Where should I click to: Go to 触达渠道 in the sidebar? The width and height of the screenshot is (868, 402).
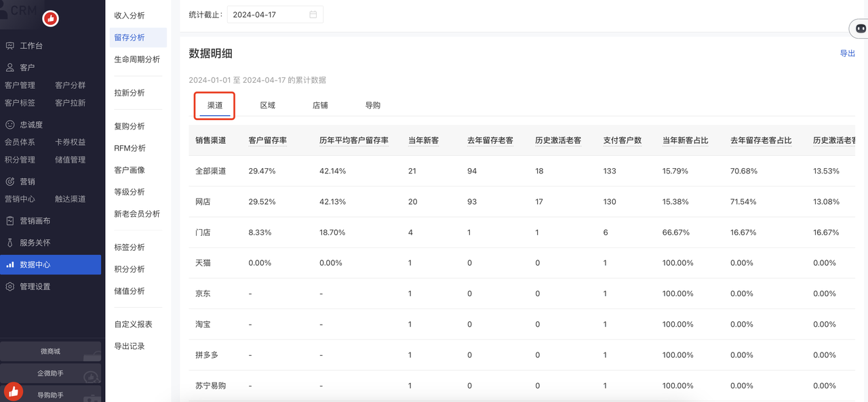point(71,199)
